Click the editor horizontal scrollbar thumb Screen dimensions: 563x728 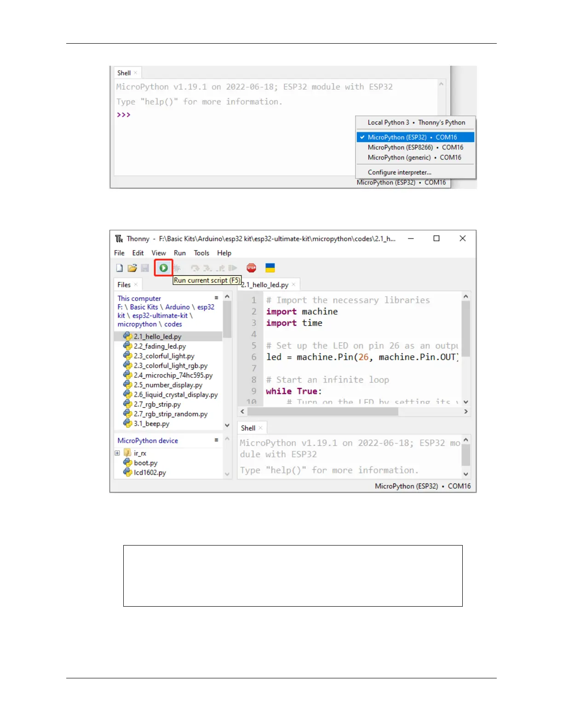[322, 411]
